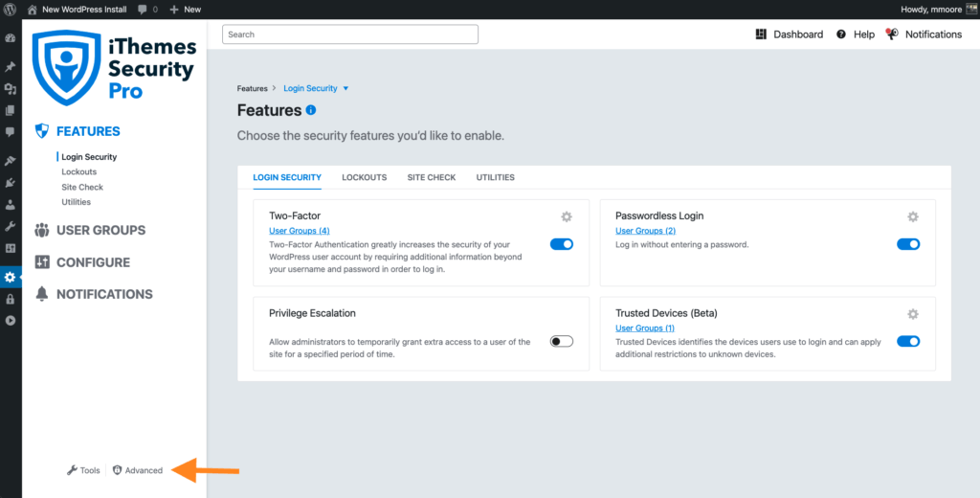
Task: Open the CONFIGURE section
Action: [93, 262]
